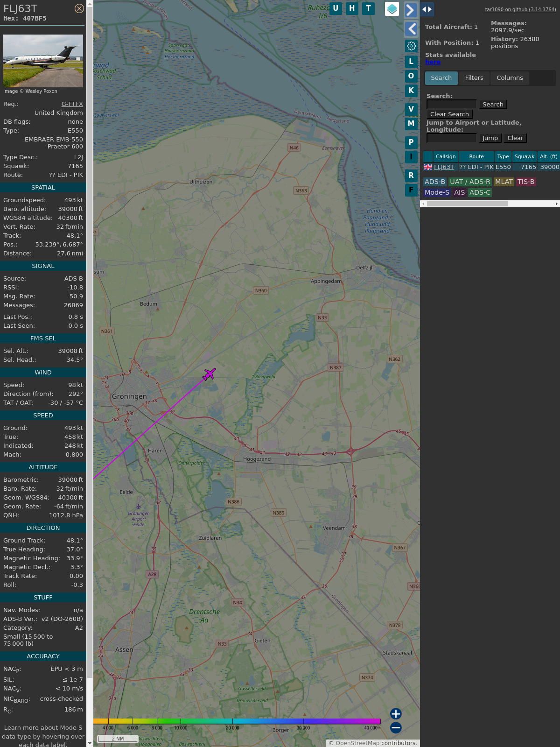
Task: Zoom in with the plus button
Action: coord(396,714)
